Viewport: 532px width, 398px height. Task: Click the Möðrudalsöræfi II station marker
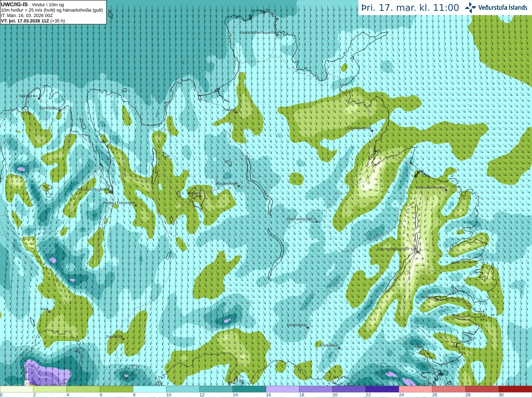[x=317, y=221]
